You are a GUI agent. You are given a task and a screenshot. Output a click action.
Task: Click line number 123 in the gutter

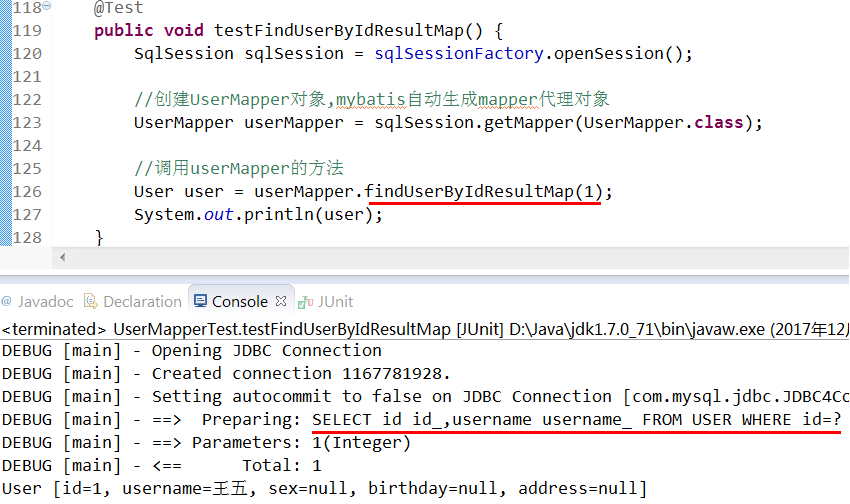(27, 122)
